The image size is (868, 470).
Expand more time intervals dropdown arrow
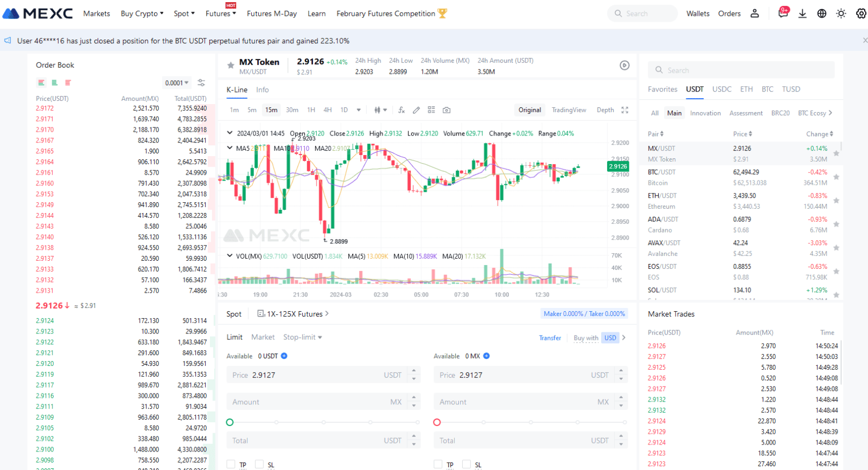pos(359,110)
